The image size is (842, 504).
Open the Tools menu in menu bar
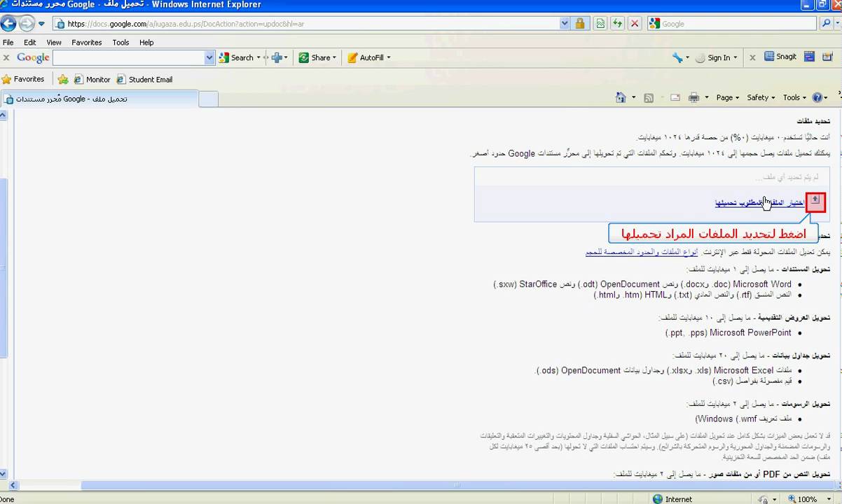point(120,43)
